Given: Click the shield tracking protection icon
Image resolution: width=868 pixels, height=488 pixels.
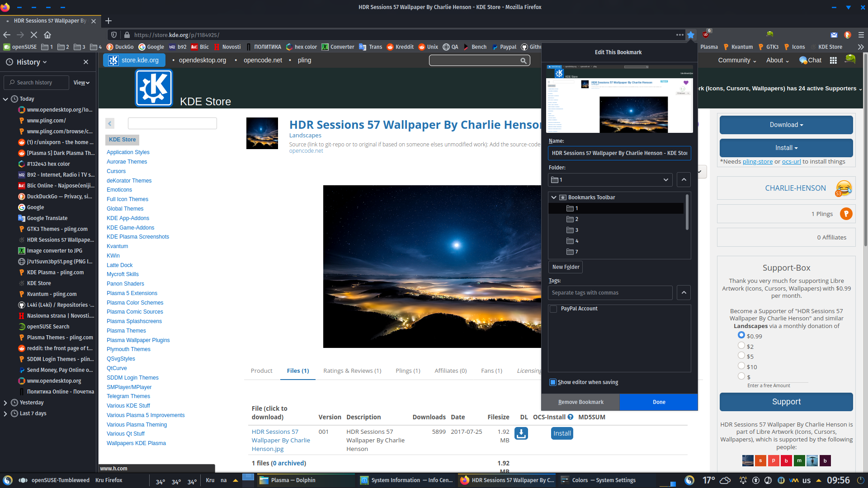Looking at the screenshot, I should coord(114,35).
